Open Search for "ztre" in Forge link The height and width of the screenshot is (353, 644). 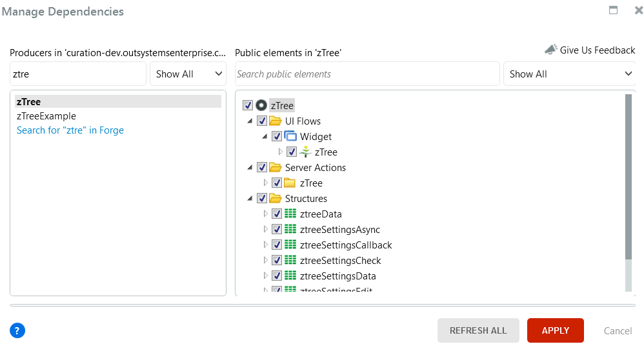pyautogui.click(x=70, y=130)
